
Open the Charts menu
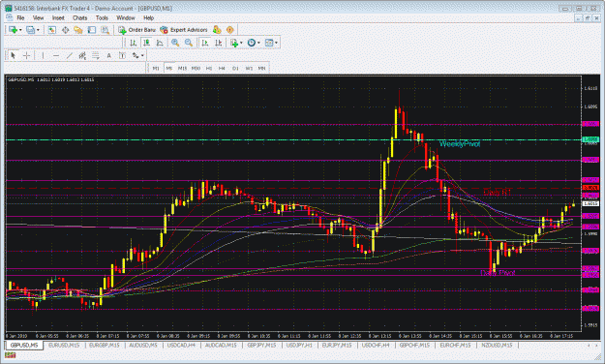[x=80, y=17]
